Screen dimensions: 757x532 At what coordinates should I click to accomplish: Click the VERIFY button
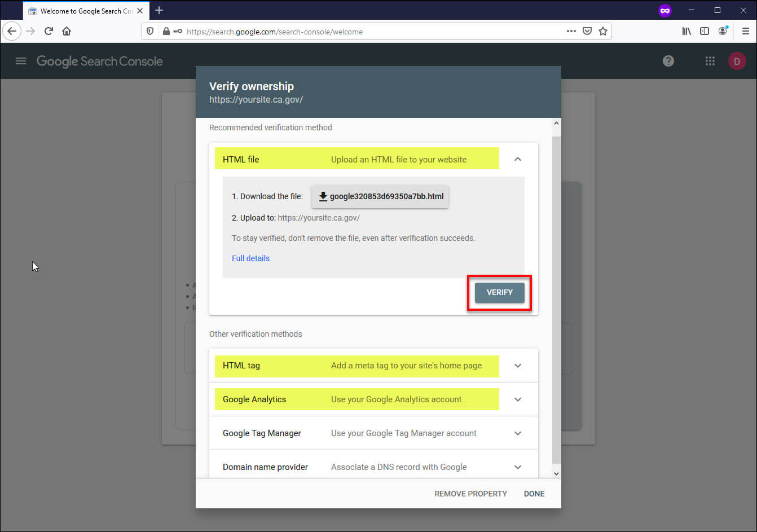(499, 292)
